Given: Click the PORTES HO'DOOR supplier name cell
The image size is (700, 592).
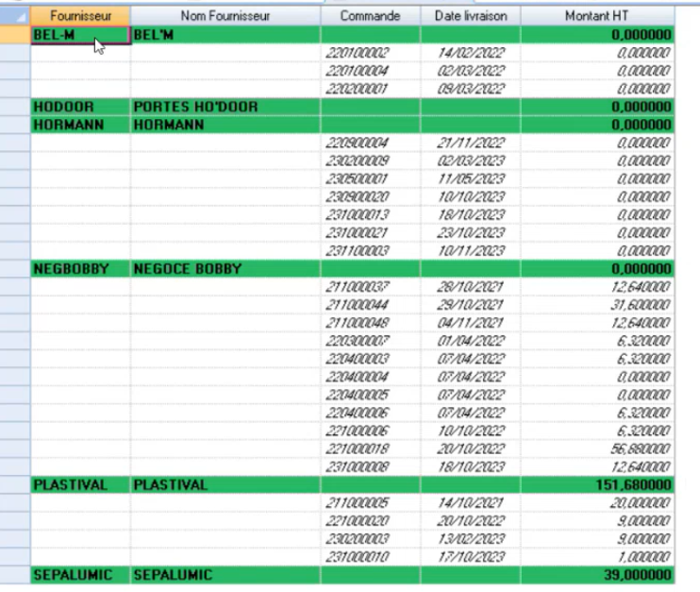Looking at the screenshot, I should (225, 107).
